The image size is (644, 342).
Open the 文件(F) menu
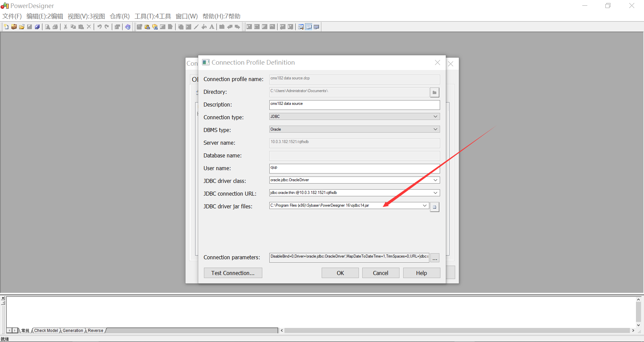point(12,16)
